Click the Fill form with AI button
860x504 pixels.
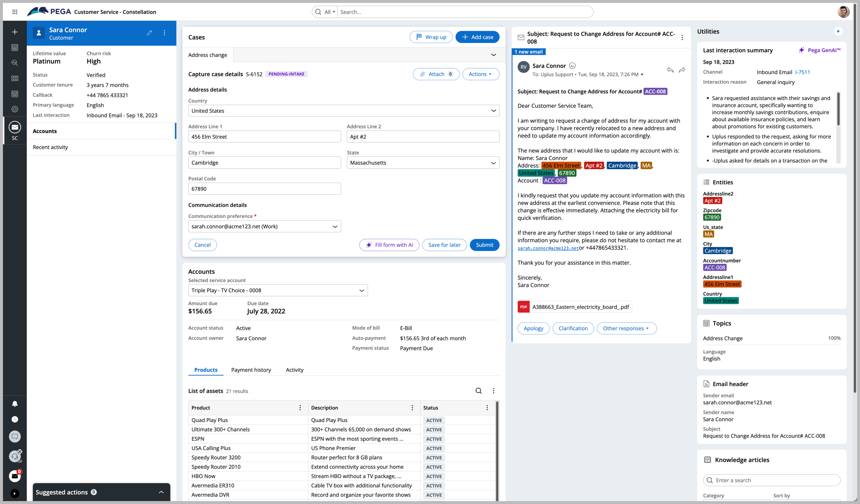388,245
